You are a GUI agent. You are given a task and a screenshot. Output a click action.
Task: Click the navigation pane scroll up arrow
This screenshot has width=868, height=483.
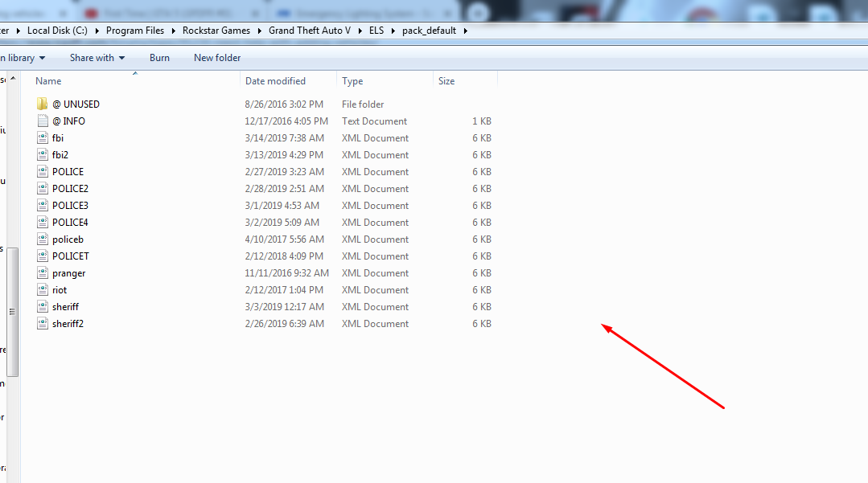click(x=13, y=79)
